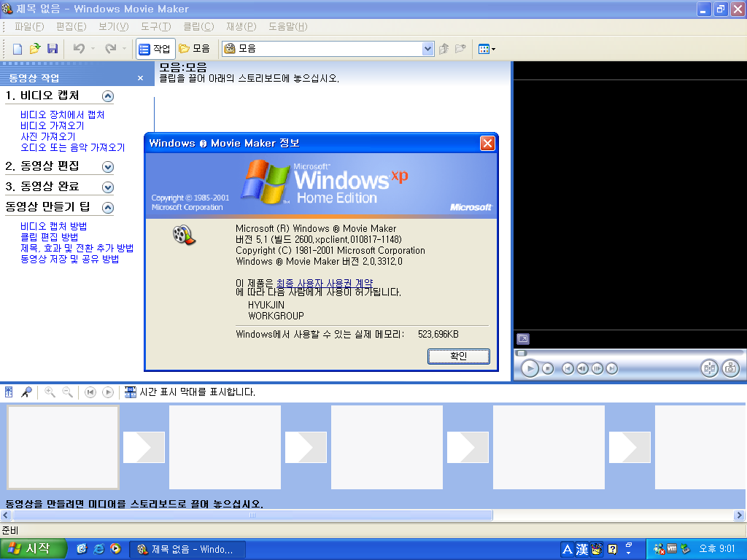Launch Internet Explorer from quick launch
Screen dimensions: 747x560
(x=98, y=549)
